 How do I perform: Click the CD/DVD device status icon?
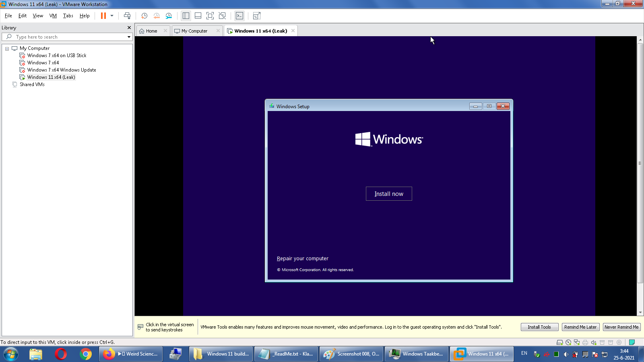568,342
